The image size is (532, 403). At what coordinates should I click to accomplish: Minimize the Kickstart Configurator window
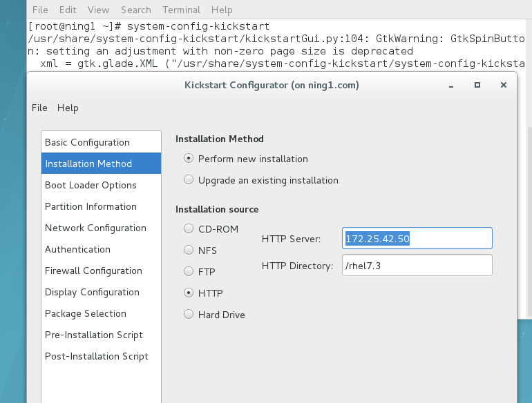tap(451, 86)
